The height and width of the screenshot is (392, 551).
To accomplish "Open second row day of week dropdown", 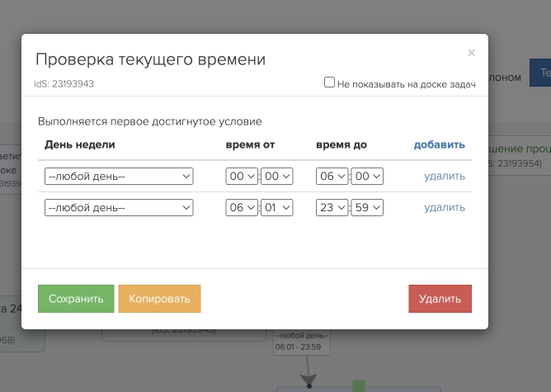I will 119,208.
